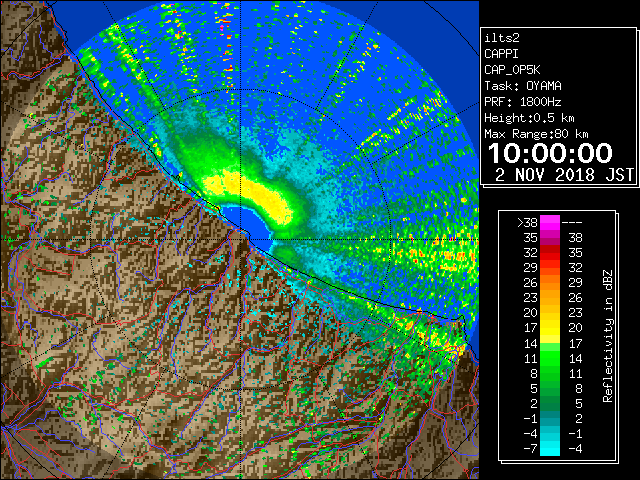Click the 'Reflectivity in dBZ' legend title

[x=608, y=336]
